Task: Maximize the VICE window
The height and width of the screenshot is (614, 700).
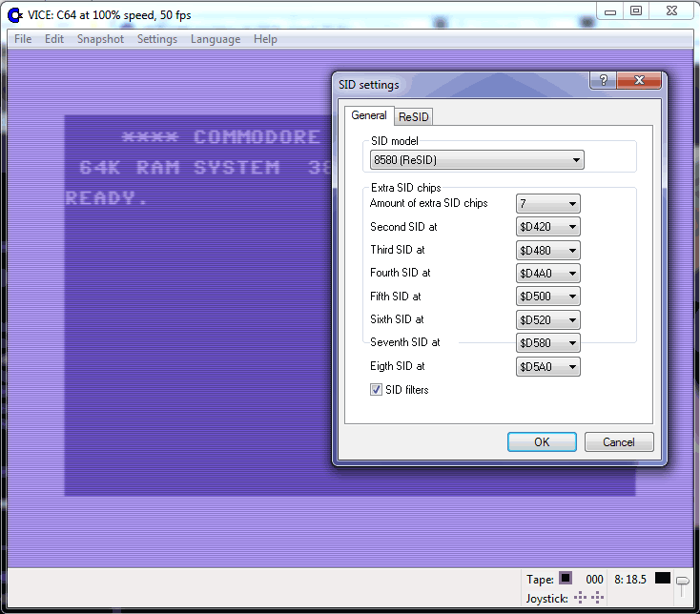Action: [x=636, y=10]
